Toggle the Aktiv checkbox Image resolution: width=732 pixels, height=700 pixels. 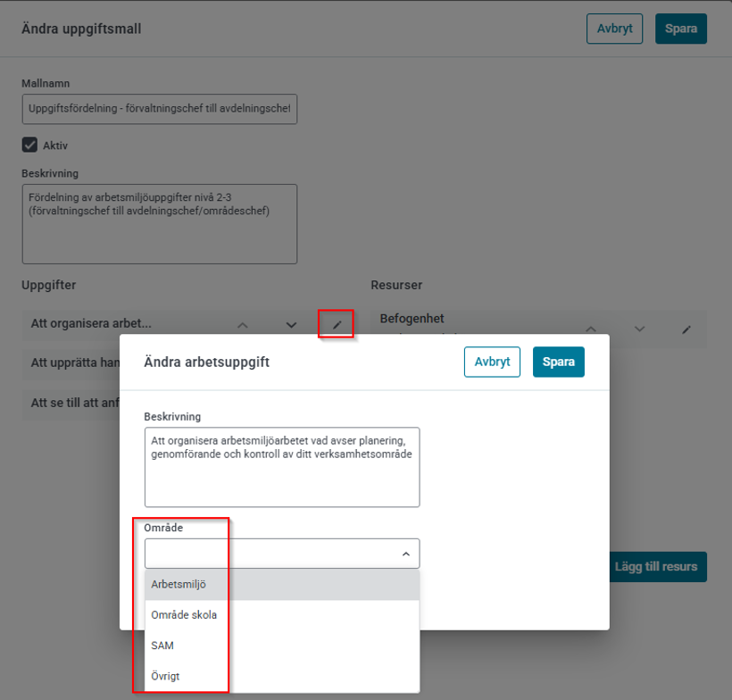click(29, 145)
